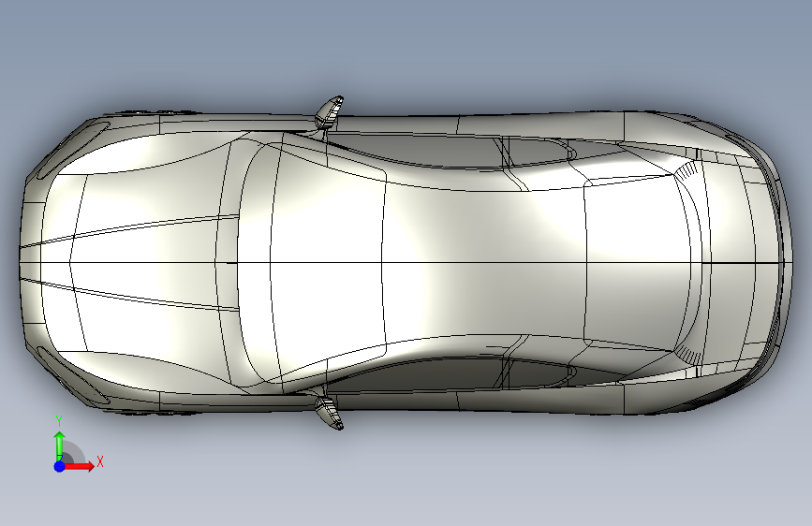Click the red X axis arrow of triad
The image size is (812, 526).
[x=80, y=466]
